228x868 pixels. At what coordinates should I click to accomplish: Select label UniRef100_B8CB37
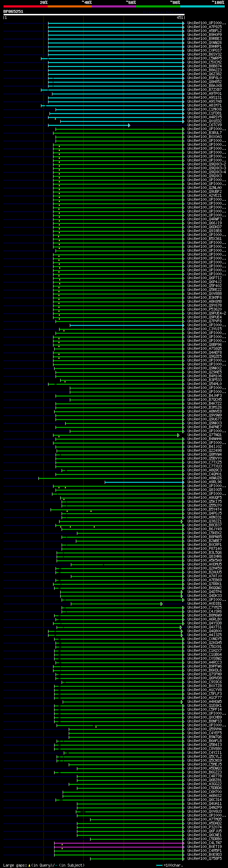click(x=204, y=526)
